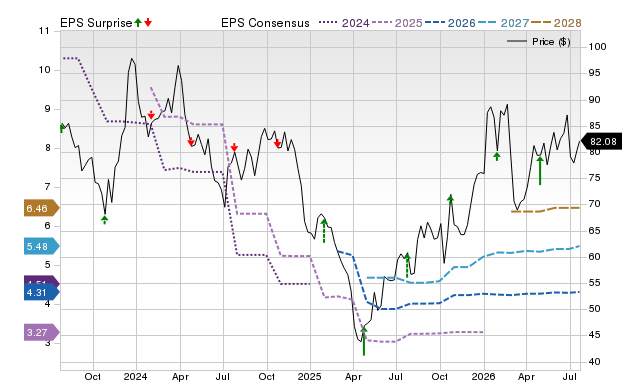Viewport: 640px width, 382px height.
Task: Click the light purple 3.27 EPS value tag
Action: 41,333
